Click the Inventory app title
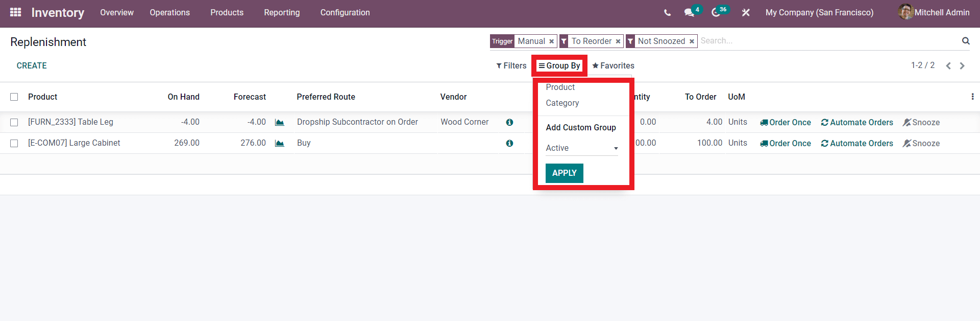 point(58,12)
